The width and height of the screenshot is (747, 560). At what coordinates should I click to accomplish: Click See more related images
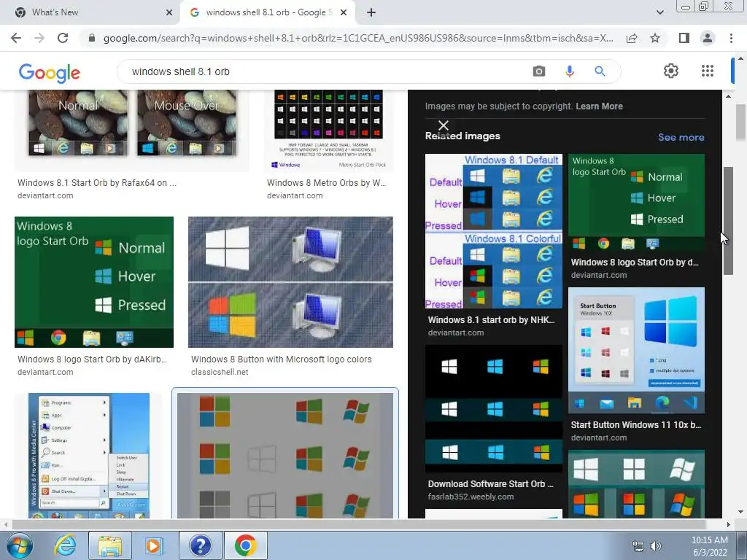(x=681, y=137)
